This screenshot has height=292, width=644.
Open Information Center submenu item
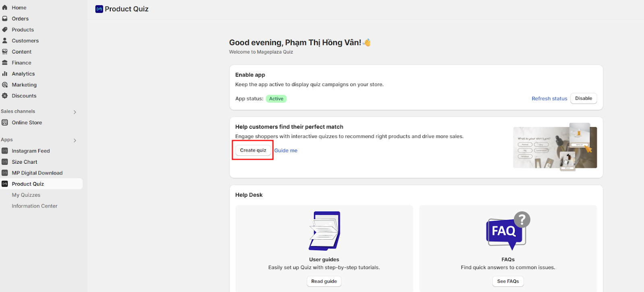(35, 206)
